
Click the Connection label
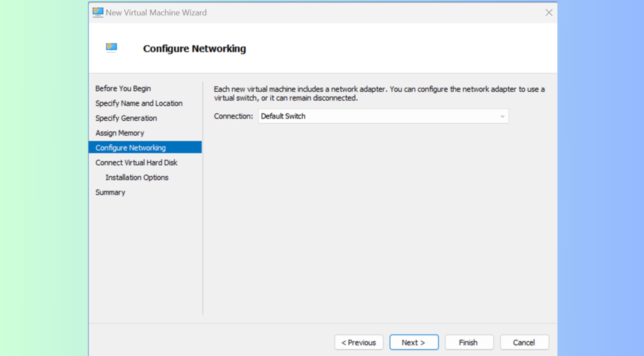233,116
